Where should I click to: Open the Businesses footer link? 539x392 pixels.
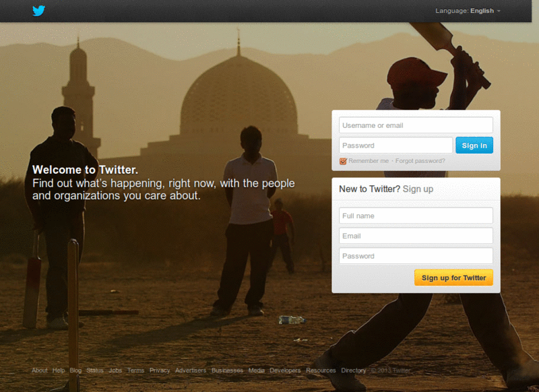pyautogui.click(x=227, y=370)
